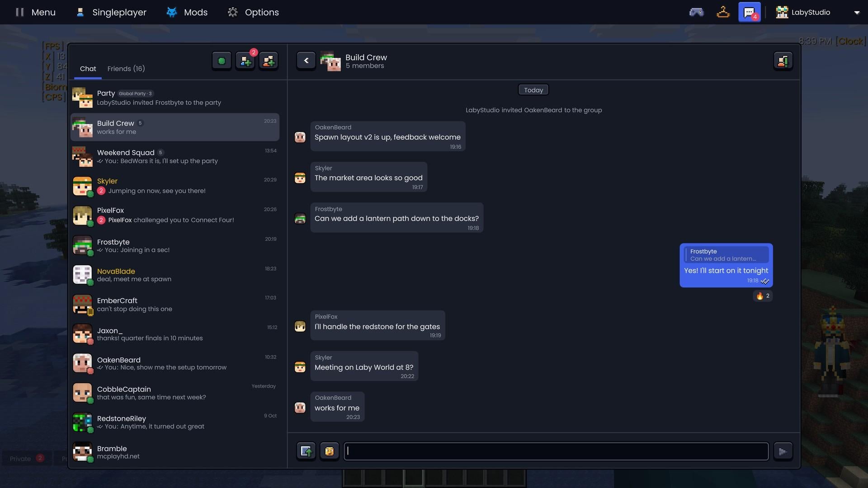The width and height of the screenshot is (868, 488).
Task: Open the NovaBlade conversation
Action: tap(175, 275)
